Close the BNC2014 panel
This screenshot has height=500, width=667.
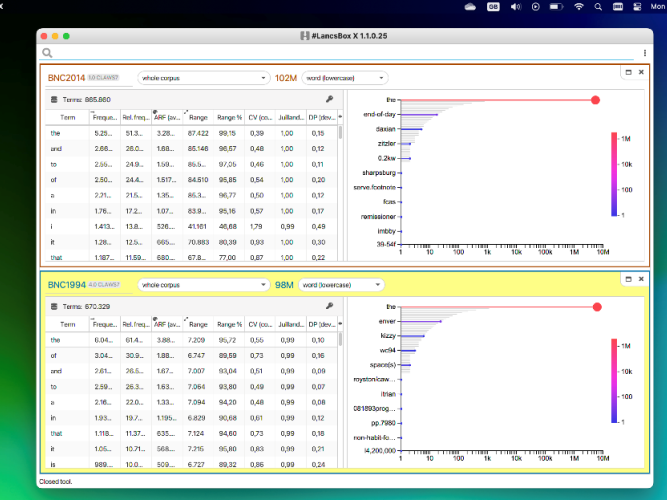641,72
